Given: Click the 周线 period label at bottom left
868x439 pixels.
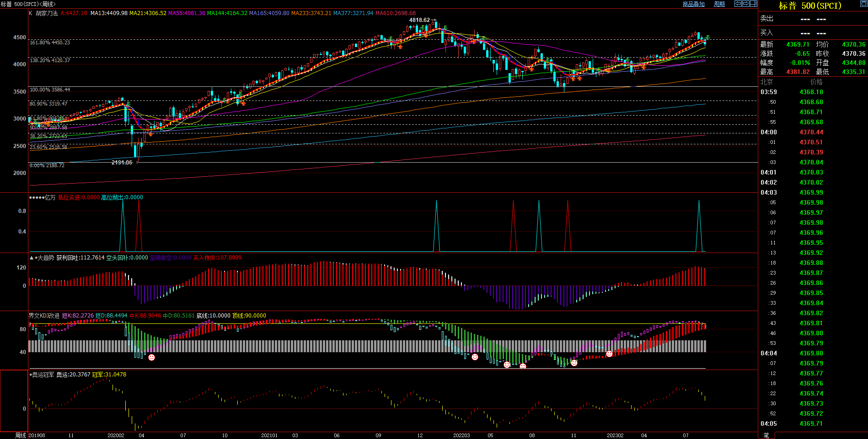Looking at the screenshot, I should [21, 435].
